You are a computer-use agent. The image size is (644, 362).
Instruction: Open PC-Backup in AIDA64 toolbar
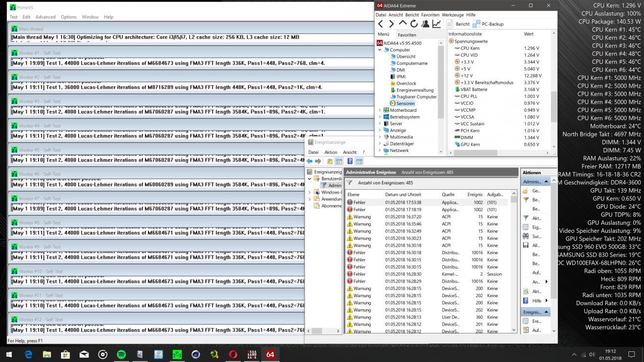coord(488,24)
